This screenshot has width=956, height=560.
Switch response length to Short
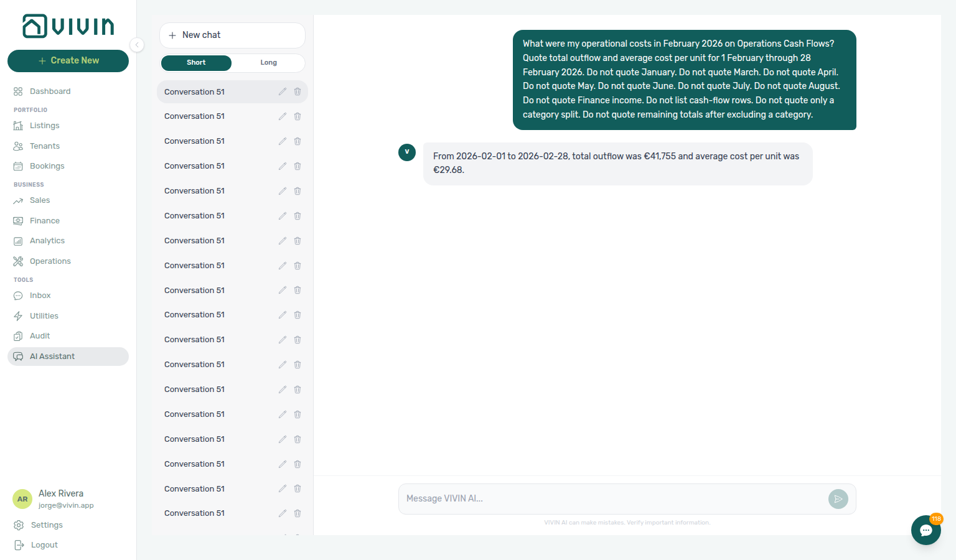[x=196, y=63]
